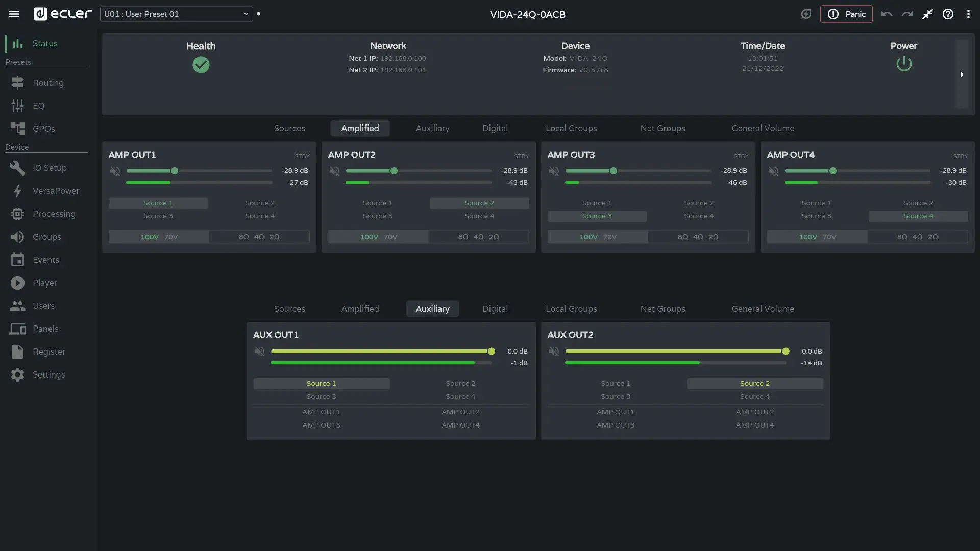Click the AMP OUT2 volume slider handle
This screenshot has height=551, width=980.
394,171
